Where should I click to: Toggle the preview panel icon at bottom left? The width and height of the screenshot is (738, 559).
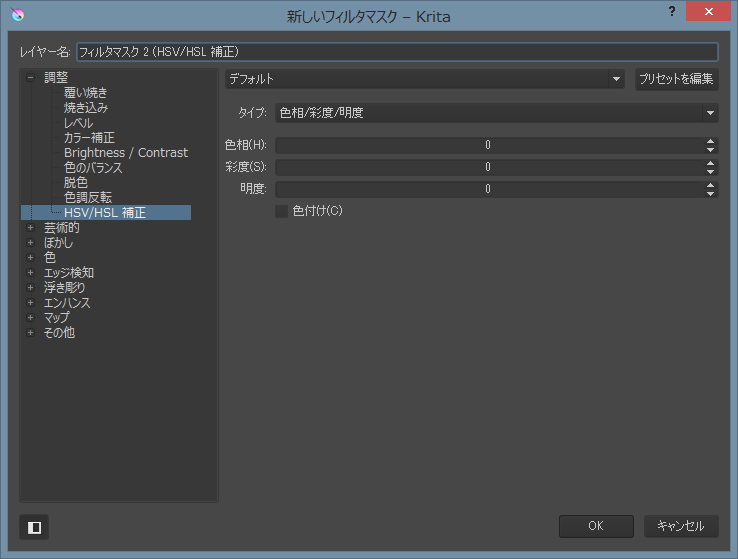click(x=34, y=527)
